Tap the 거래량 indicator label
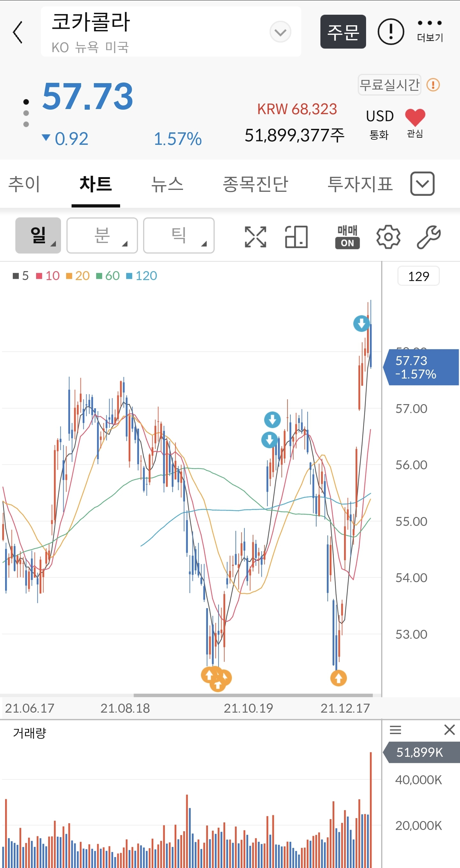The width and height of the screenshot is (460, 868). pos(30,732)
